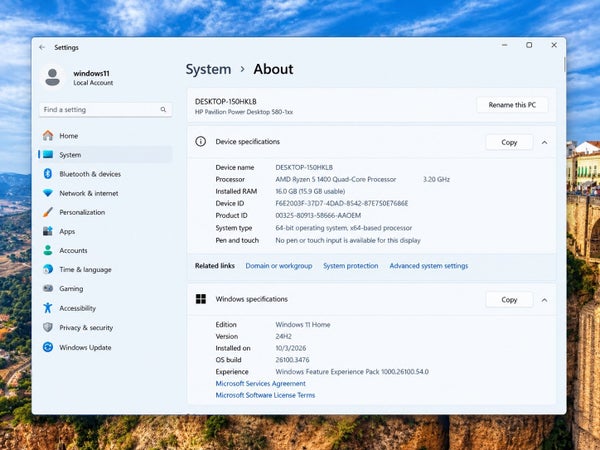Click the search magnifier icon
Viewport: 600px width, 450px height.
click(x=163, y=110)
